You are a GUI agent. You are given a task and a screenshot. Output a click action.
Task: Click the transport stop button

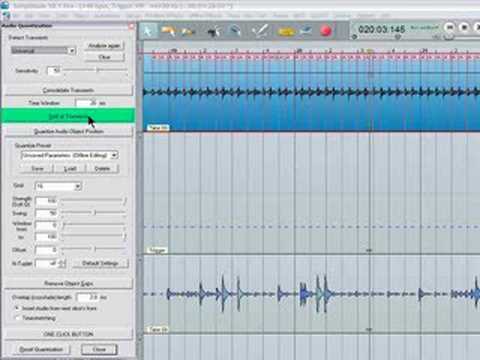pos(464,27)
